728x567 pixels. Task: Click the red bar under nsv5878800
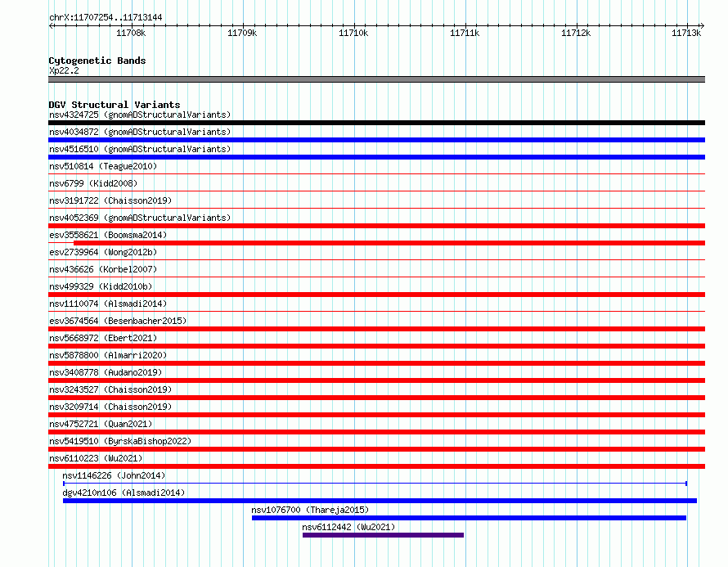pos(376,363)
